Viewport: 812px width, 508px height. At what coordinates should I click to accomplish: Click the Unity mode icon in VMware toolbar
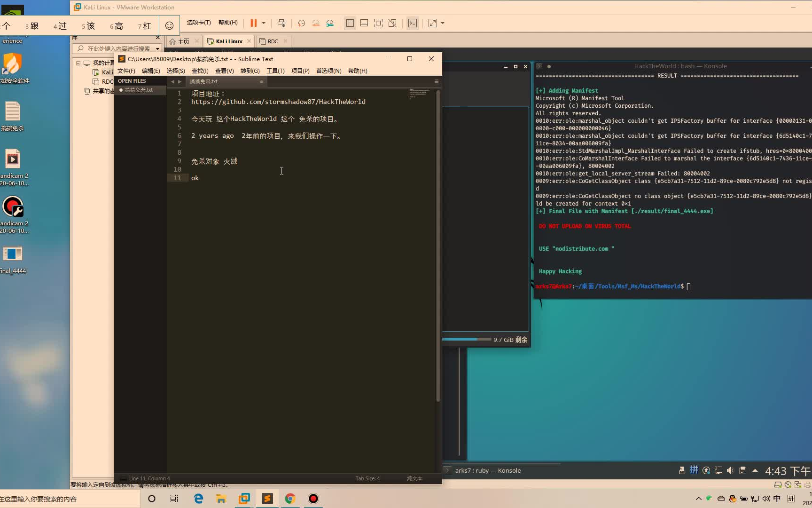(x=392, y=23)
